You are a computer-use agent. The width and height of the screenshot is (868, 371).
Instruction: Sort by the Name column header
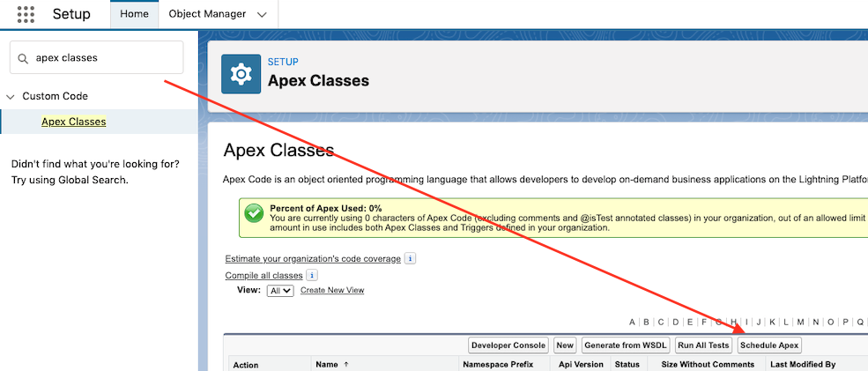point(327,364)
